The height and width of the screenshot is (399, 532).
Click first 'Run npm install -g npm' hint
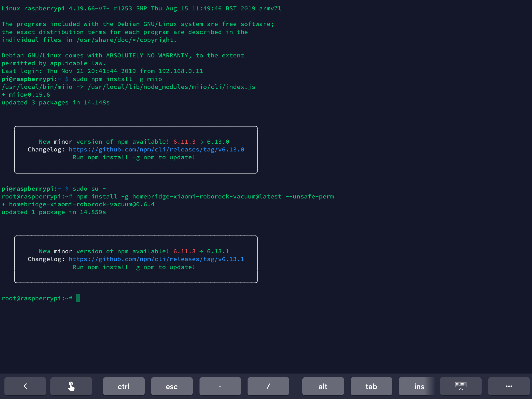tap(134, 157)
